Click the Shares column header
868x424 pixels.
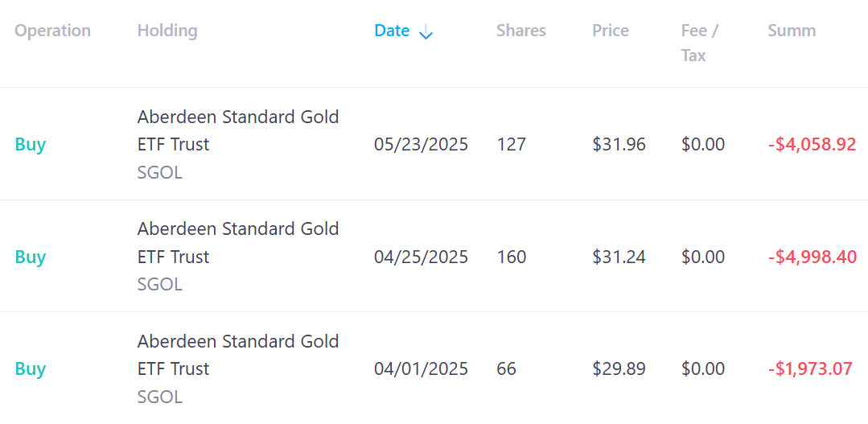521,31
